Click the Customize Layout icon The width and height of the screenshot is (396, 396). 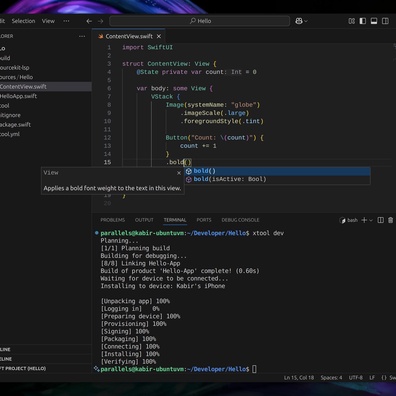pyautogui.click(x=351, y=21)
